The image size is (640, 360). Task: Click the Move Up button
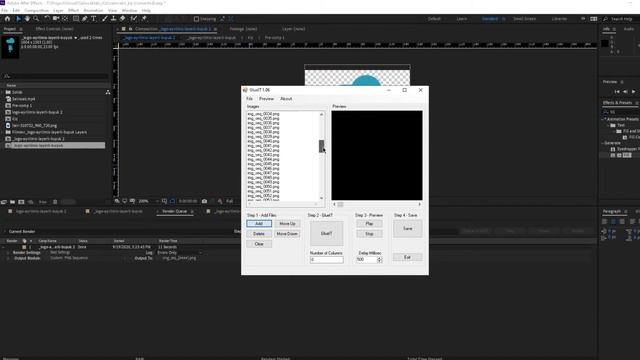click(287, 224)
